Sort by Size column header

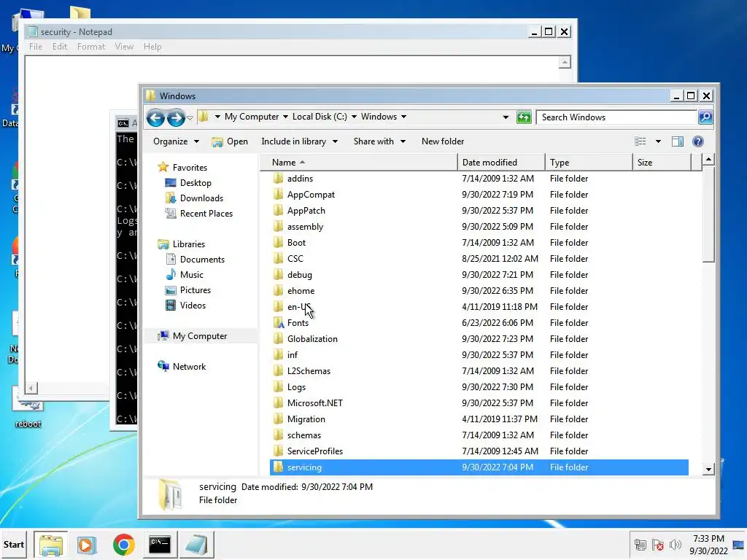pyautogui.click(x=662, y=163)
